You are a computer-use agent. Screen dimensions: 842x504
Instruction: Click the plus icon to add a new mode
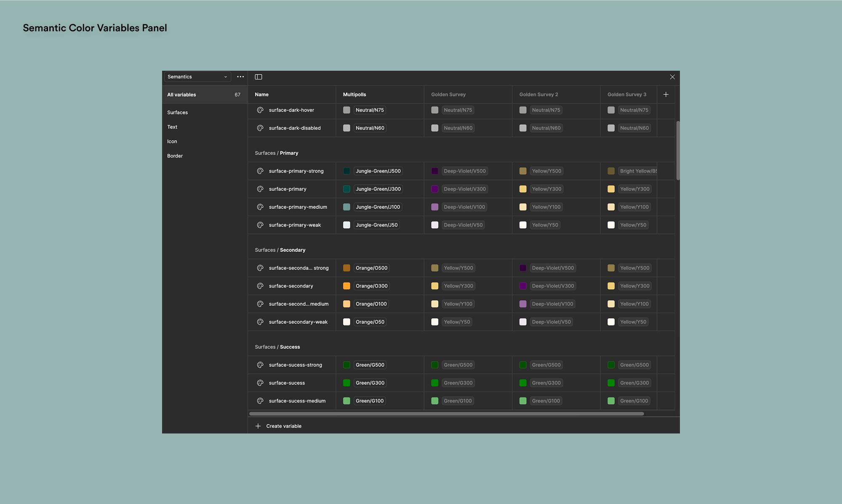point(666,94)
